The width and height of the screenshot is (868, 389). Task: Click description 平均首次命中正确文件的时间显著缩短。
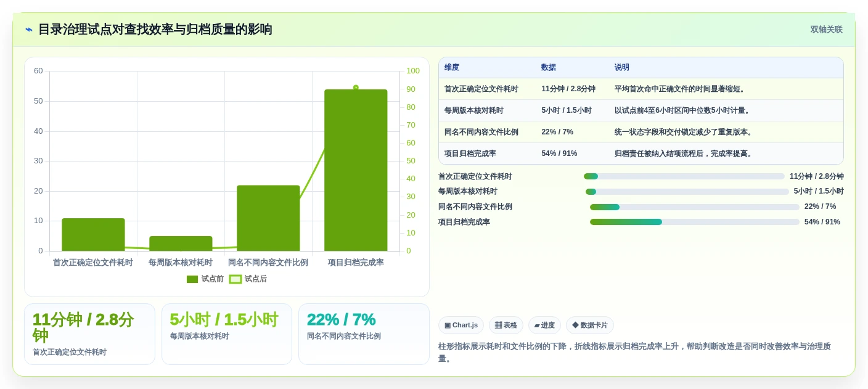coord(681,89)
